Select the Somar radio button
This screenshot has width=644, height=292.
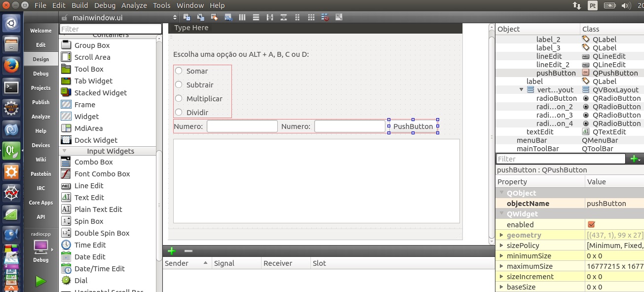179,71
